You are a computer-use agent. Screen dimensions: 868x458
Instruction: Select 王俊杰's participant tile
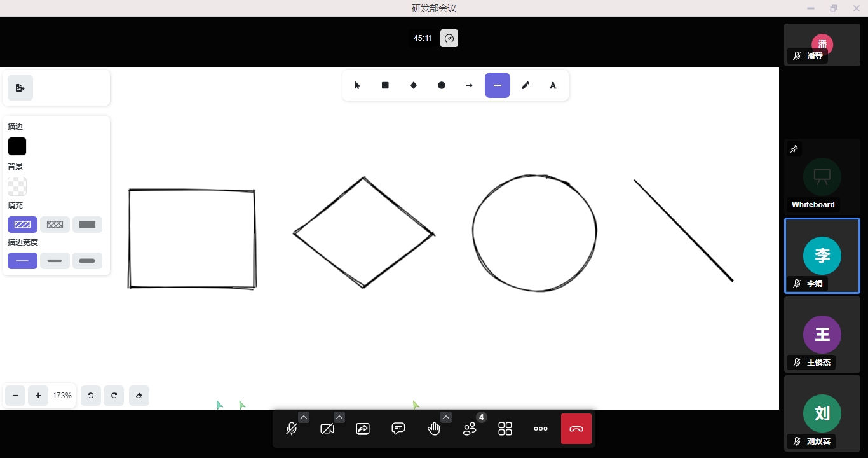tap(822, 335)
